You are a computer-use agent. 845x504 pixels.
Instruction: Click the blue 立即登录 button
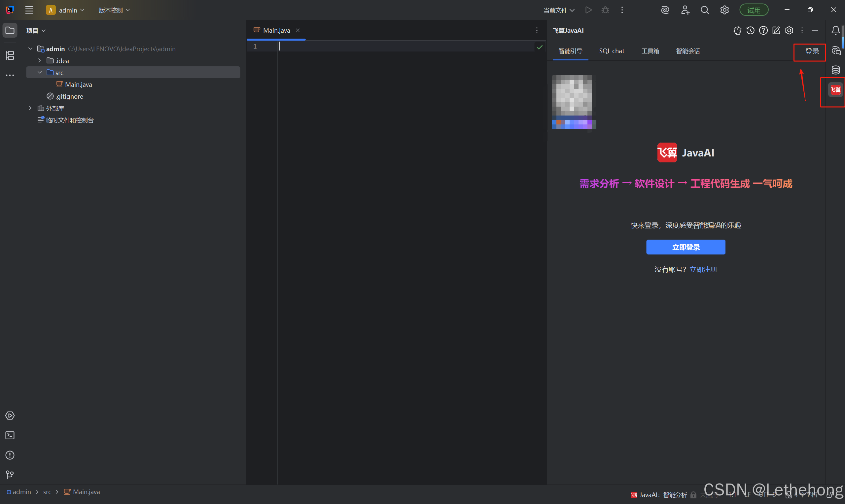pos(685,247)
